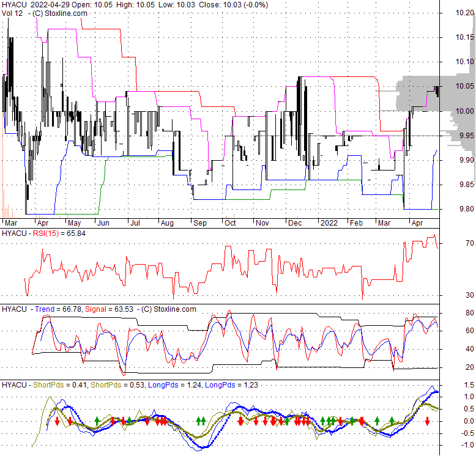The image size is (476, 456).
Task: Click the 1.5 level on the bottom oscillator axis
Action: pos(469,385)
